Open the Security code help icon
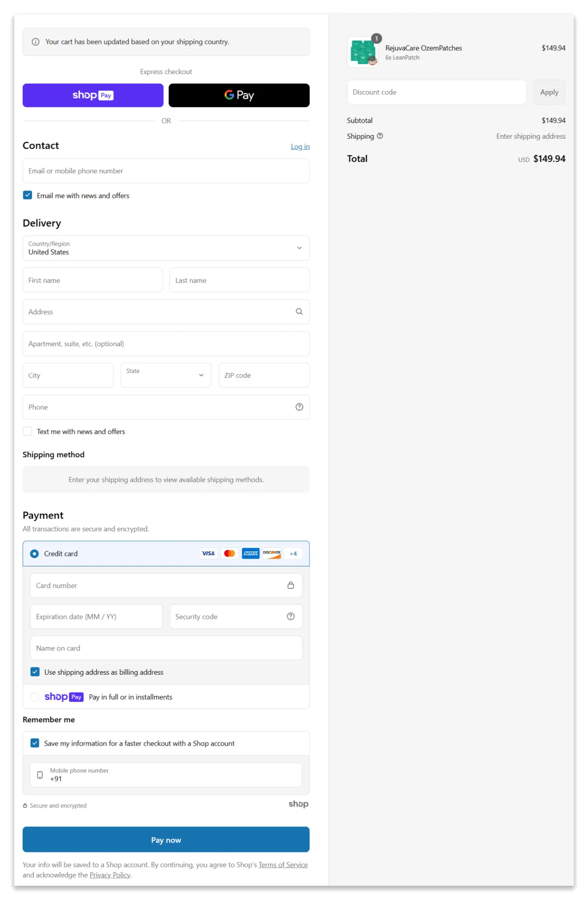The image size is (588, 900). (291, 616)
